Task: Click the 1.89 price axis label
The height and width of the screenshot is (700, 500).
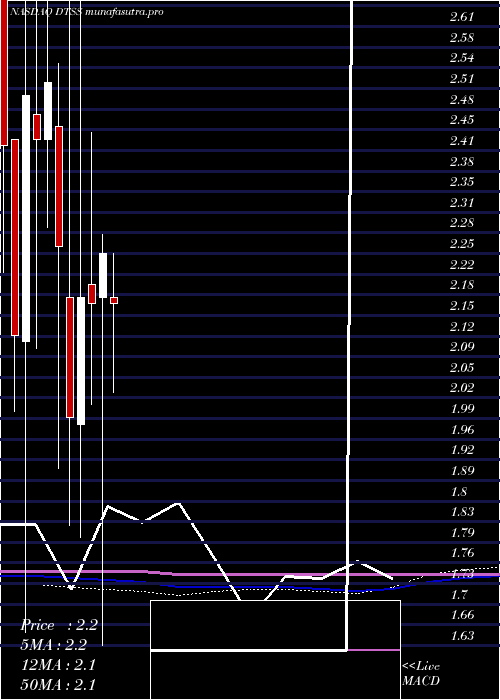Action: tap(462, 471)
